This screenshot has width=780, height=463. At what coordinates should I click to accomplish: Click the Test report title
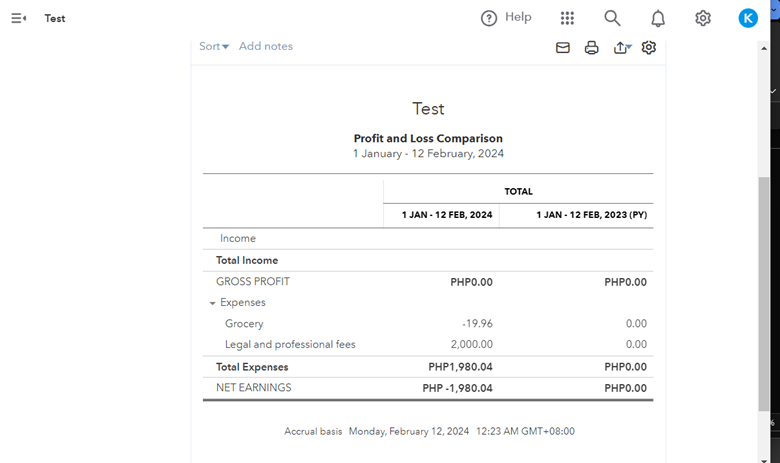pyautogui.click(x=428, y=109)
